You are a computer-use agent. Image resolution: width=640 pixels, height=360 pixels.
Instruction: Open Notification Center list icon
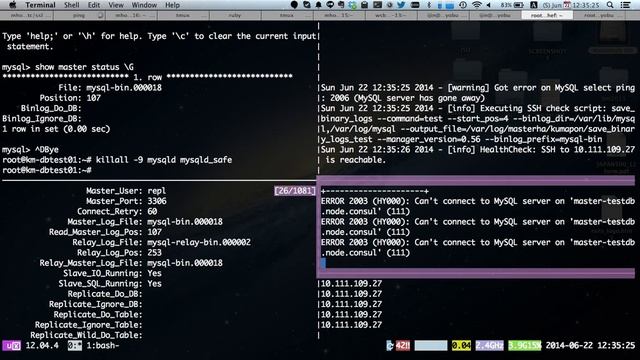click(x=625, y=5)
